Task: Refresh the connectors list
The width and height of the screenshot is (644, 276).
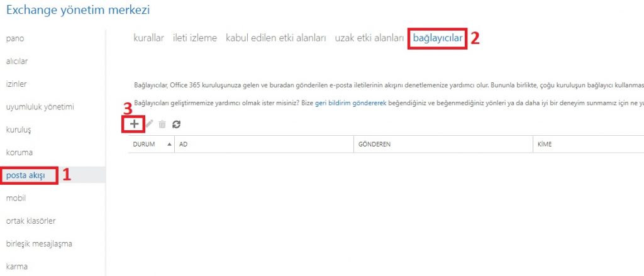Action: click(x=176, y=124)
